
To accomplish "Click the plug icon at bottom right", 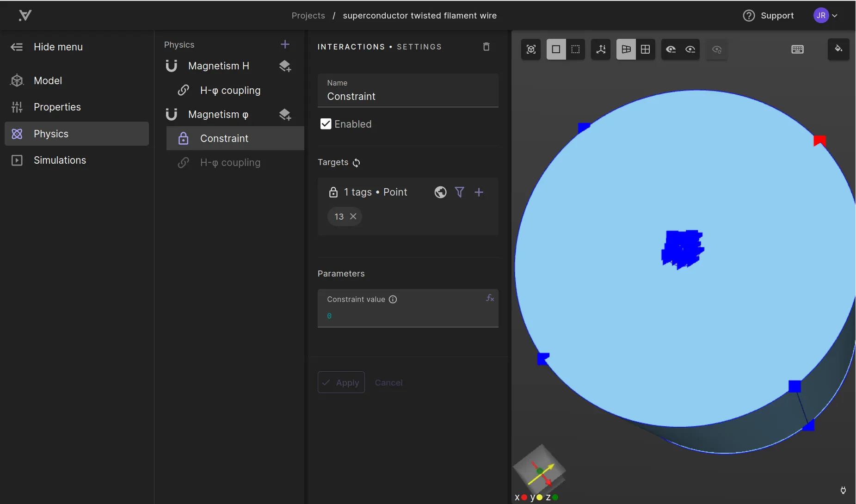I will pyautogui.click(x=843, y=490).
